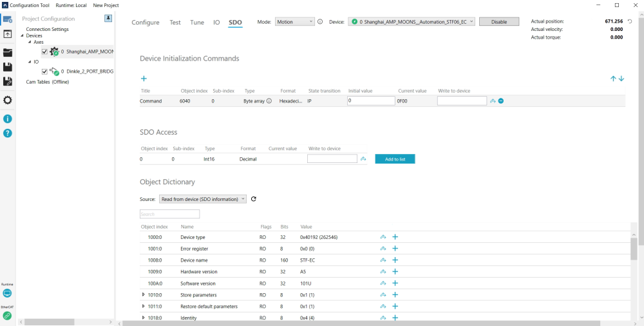644x326 pixels.
Task: Open the Mode dropdown set to Motion
Action: click(294, 22)
